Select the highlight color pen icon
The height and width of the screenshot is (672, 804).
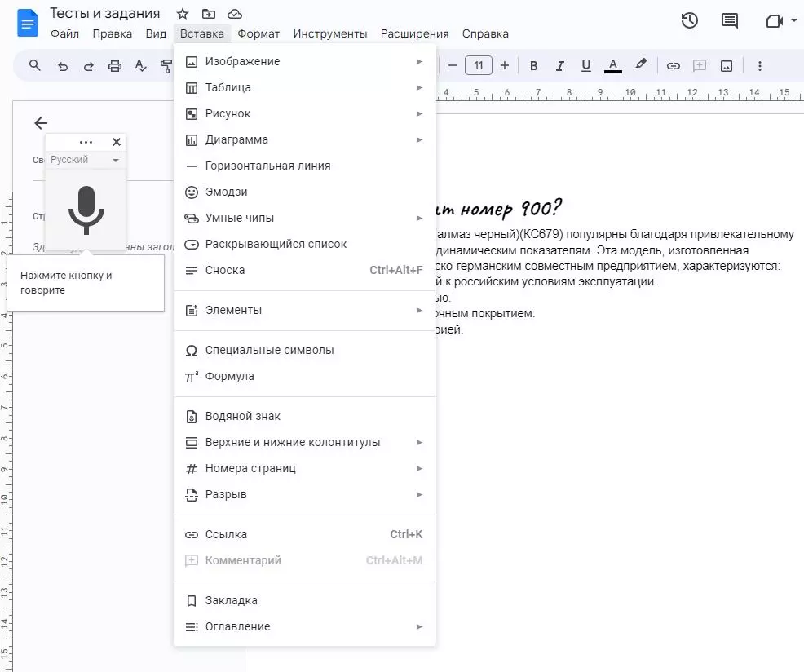click(x=641, y=65)
